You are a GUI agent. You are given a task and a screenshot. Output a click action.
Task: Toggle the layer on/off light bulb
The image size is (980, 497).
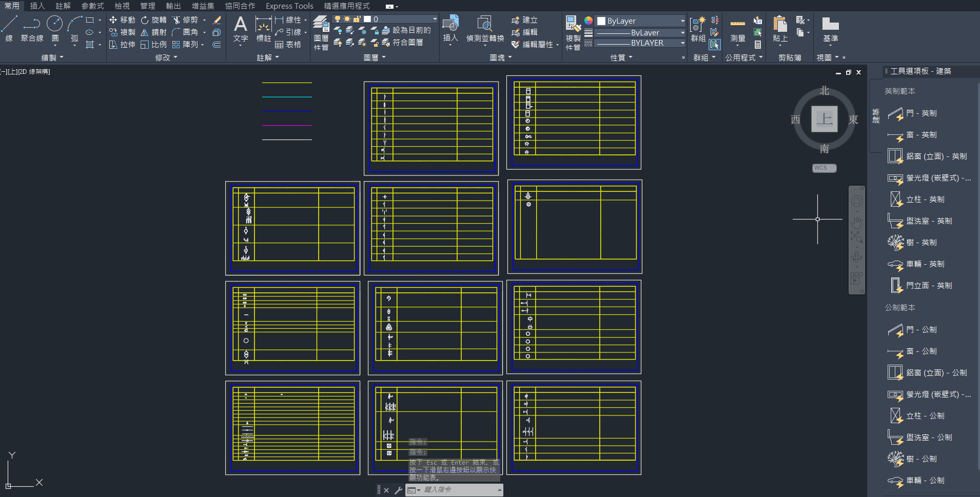point(337,19)
